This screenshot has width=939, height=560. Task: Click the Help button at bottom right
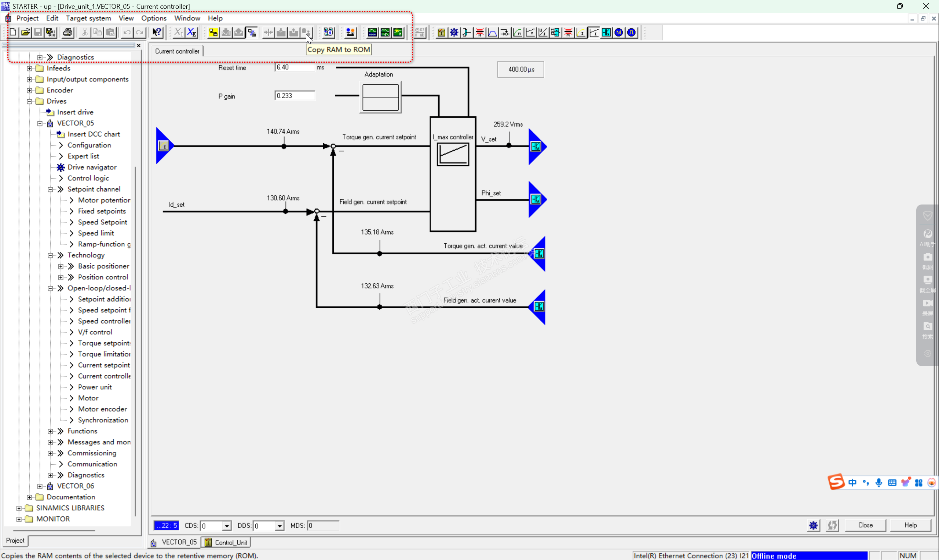(910, 525)
